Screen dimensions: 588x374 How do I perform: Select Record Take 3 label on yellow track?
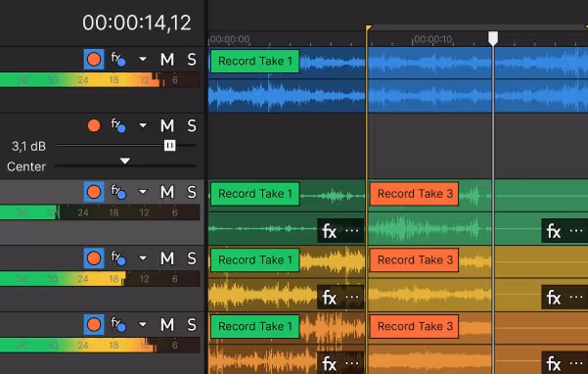pos(414,260)
